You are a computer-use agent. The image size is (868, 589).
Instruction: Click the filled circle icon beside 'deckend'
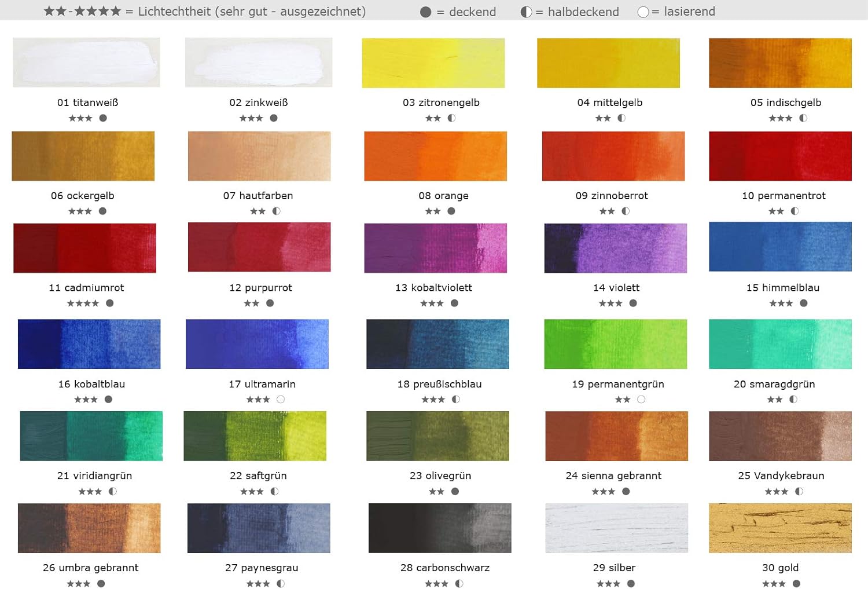[425, 12]
